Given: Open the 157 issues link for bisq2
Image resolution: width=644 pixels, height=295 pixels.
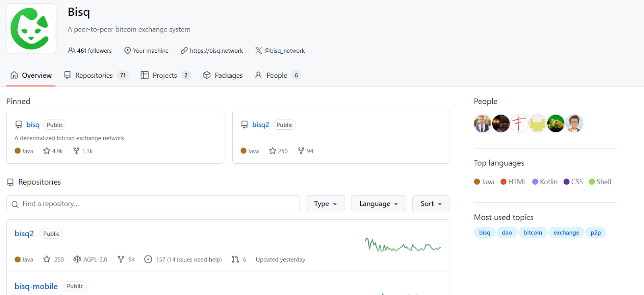Looking at the screenshot, I should coord(183,260).
